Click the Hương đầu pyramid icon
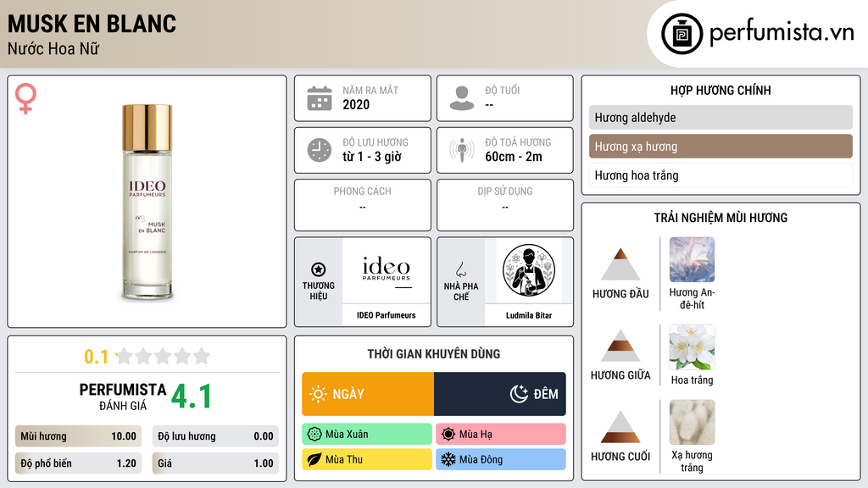 pyautogui.click(x=620, y=264)
